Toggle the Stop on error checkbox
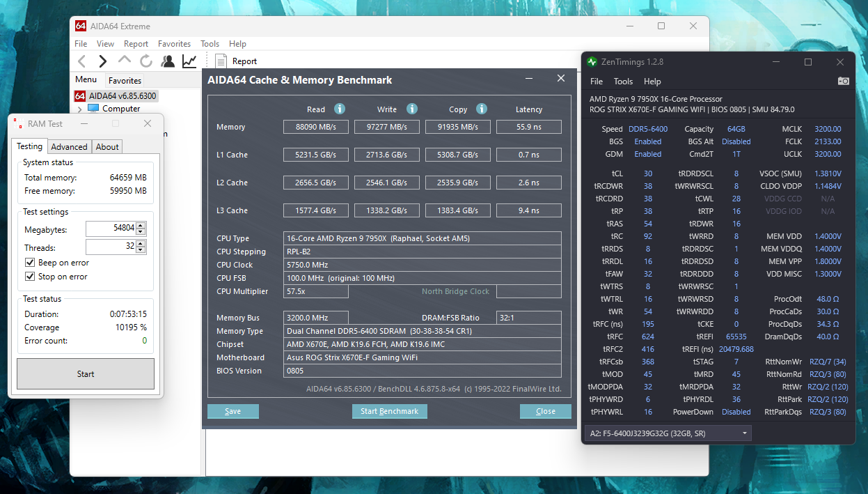The image size is (868, 494). pyautogui.click(x=30, y=277)
